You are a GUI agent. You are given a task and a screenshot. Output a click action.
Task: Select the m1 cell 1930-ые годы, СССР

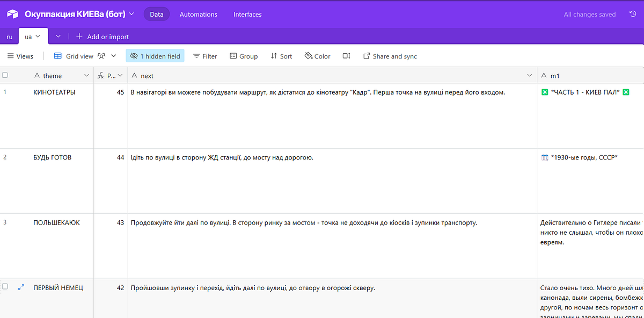(590, 181)
